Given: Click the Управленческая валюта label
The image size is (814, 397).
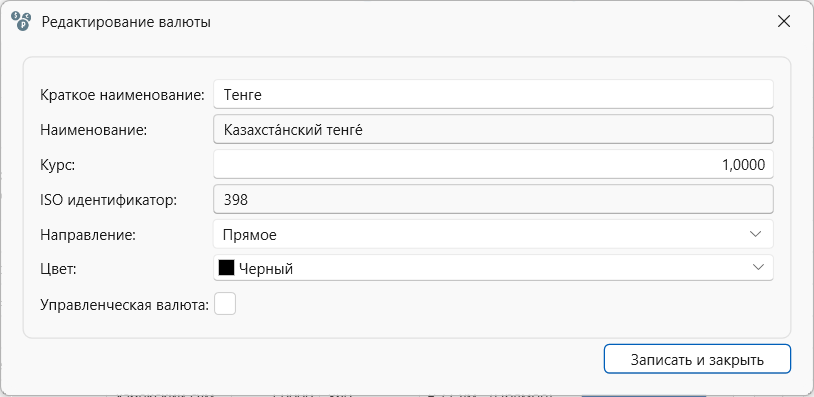Looking at the screenshot, I should 125,305.
